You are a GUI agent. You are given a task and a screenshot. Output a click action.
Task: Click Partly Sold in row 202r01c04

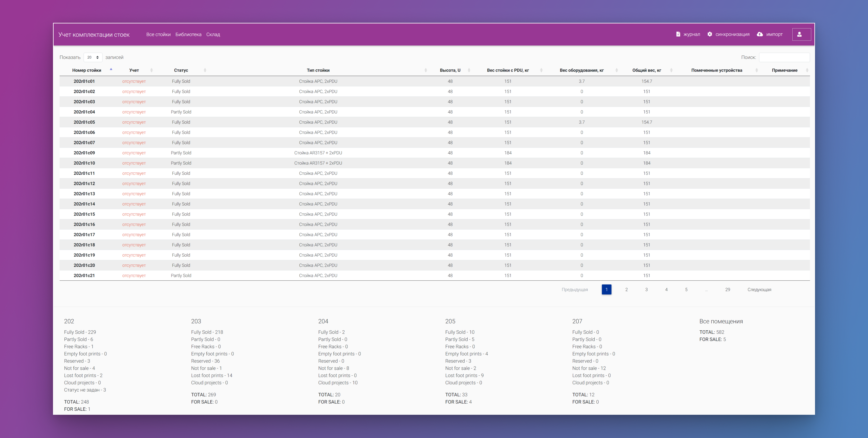point(181,112)
